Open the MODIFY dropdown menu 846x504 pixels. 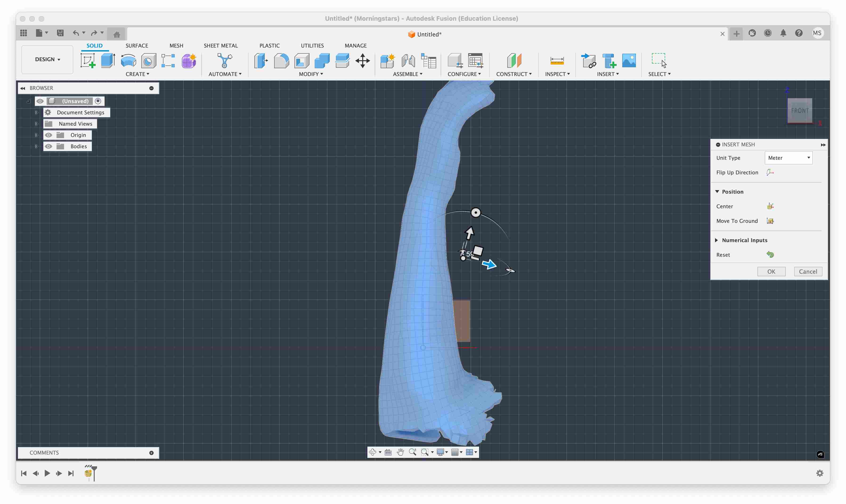coord(311,74)
